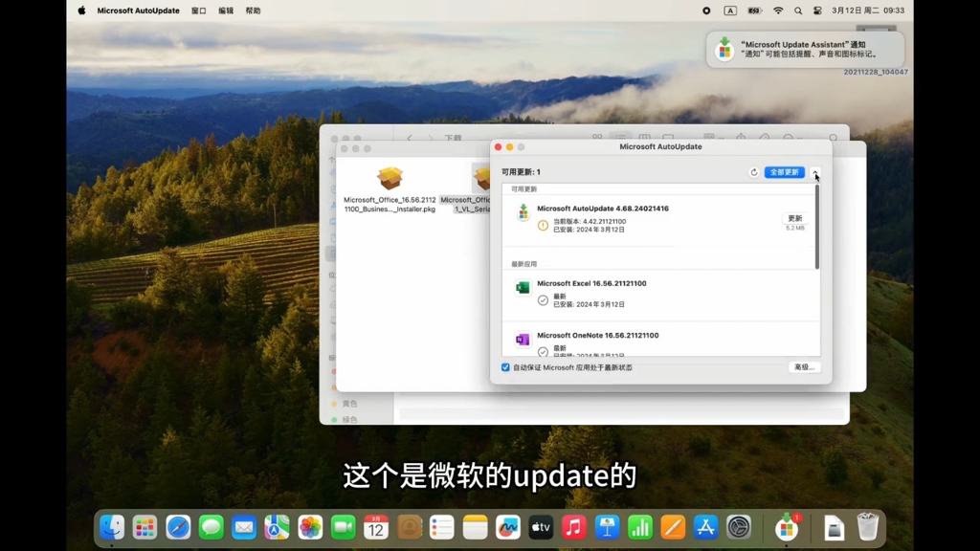Viewport: 980px width, 551px height.
Task: Click the Microsoft AutoUpdate app icon in update list
Action: pyautogui.click(x=523, y=212)
